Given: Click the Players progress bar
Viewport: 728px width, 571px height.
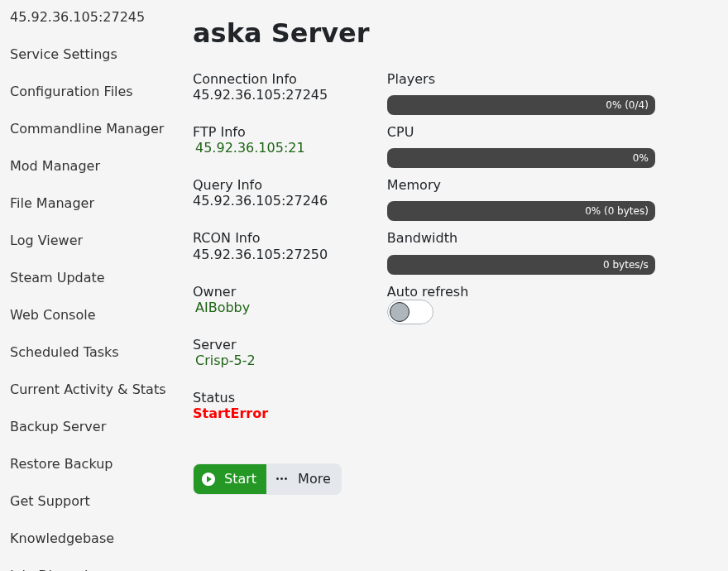Looking at the screenshot, I should [x=521, y=105].
